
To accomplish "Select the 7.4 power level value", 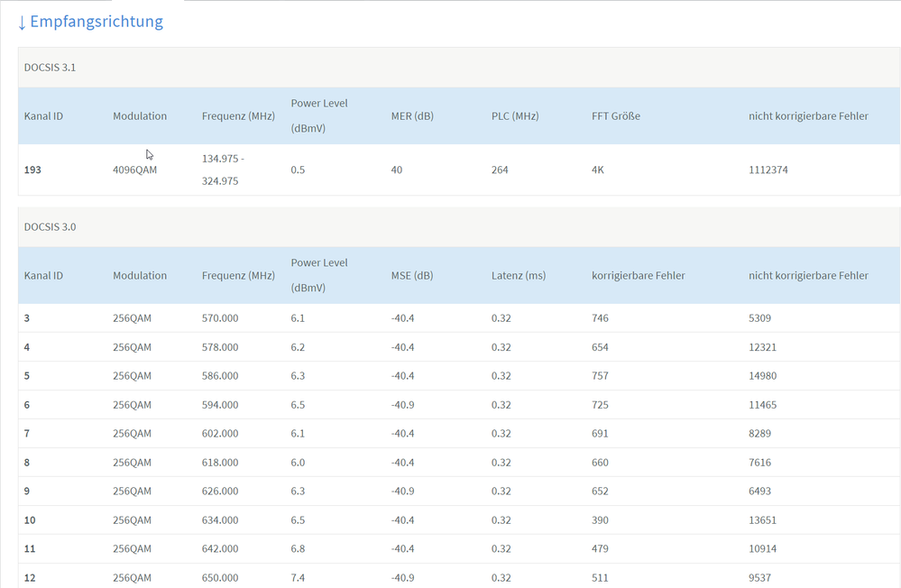I will click(298, 577).
